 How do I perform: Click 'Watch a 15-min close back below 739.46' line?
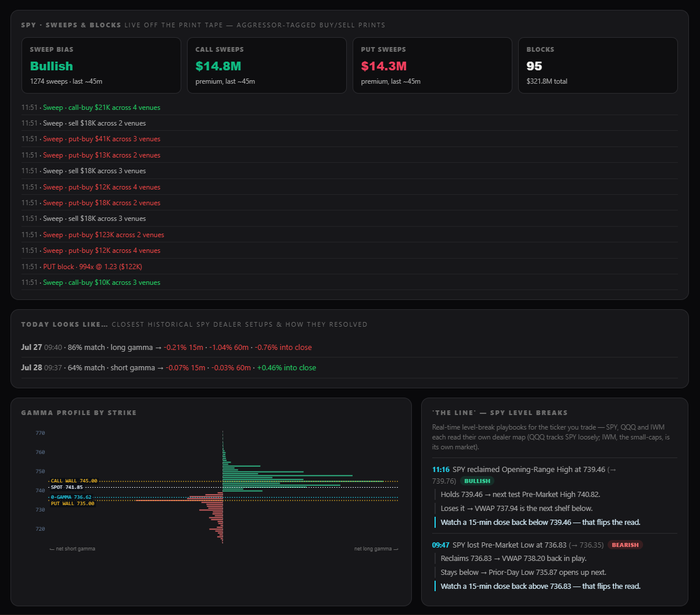tap(540, 523)
